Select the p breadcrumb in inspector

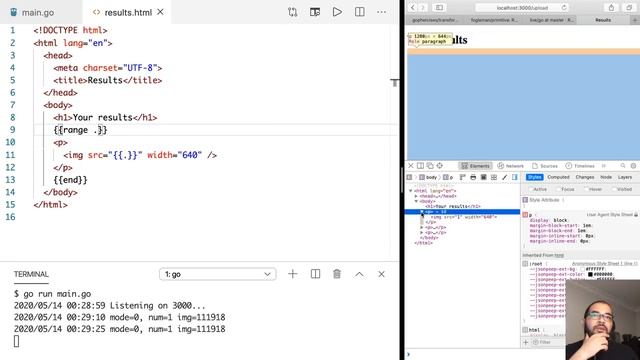pos(449,177)
